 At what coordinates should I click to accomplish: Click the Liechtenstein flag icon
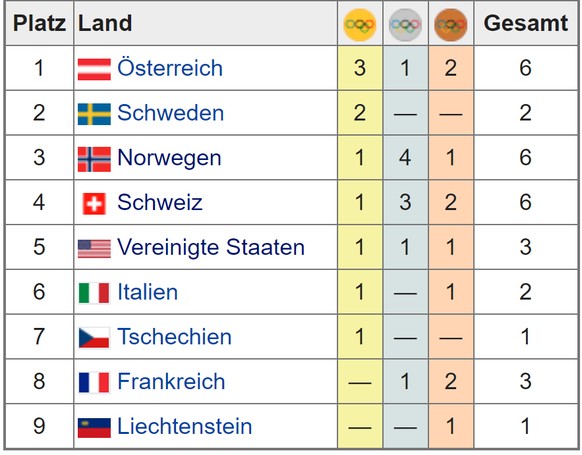(x=94, y=428)
